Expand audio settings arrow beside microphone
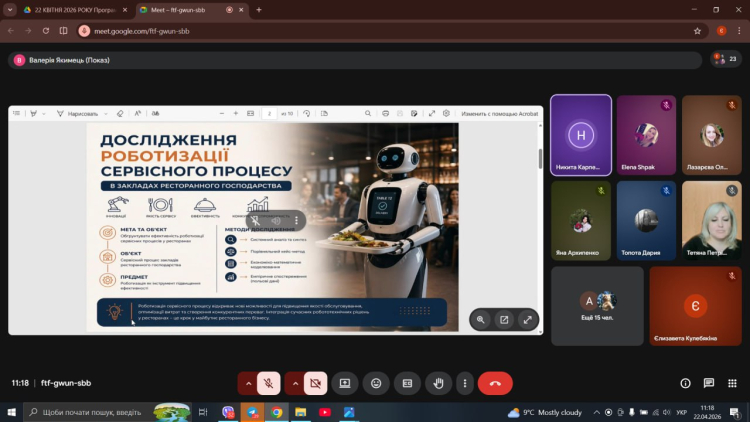The width and height of the screenshot is (750, 422). tap(247, 383)
